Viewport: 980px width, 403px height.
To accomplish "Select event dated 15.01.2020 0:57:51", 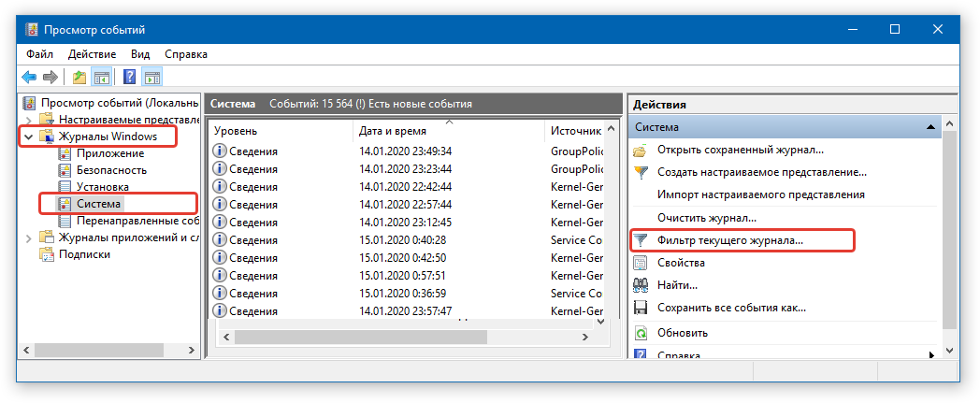I will coord(406,276).
